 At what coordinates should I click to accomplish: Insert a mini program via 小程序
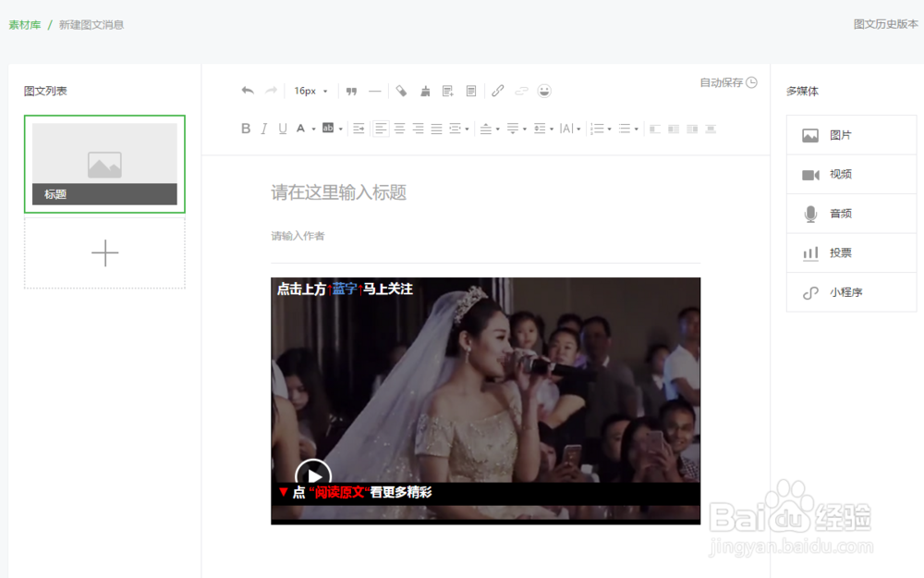[x=852, y=292]
